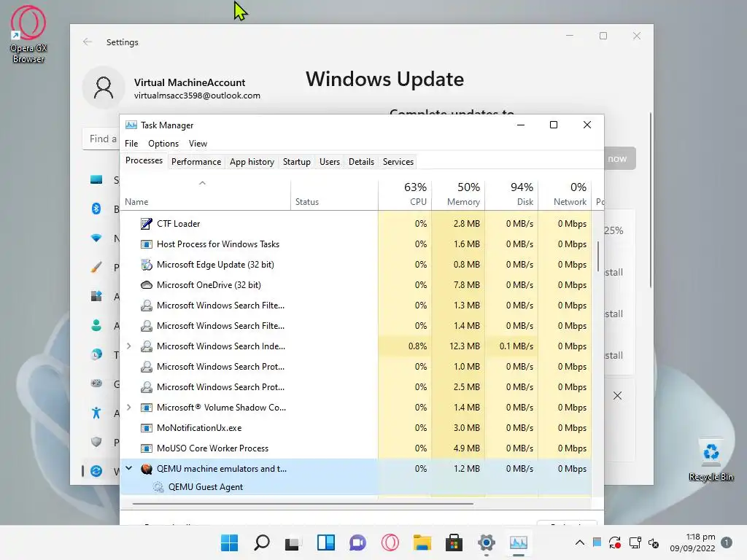The width and height of the screenshot is (747, 560).
Task: Switch to the Services tab
Action: pos(398,162)
